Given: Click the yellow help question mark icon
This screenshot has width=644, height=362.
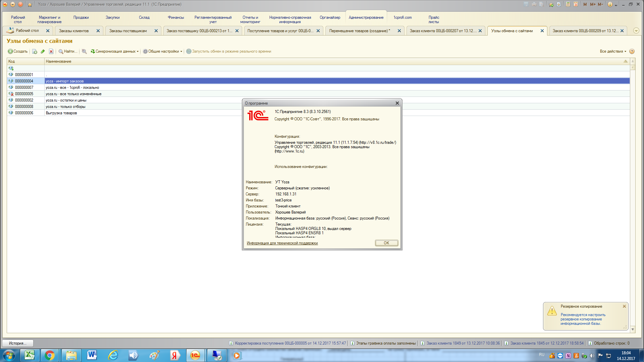Looking at the screenshot, I should 632,51.
